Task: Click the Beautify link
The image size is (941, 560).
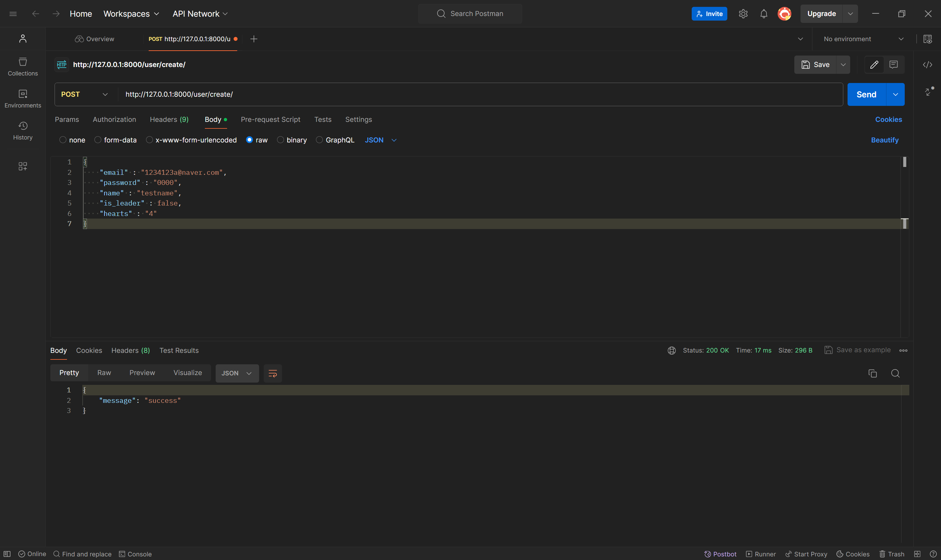Action: click(885, 140)
